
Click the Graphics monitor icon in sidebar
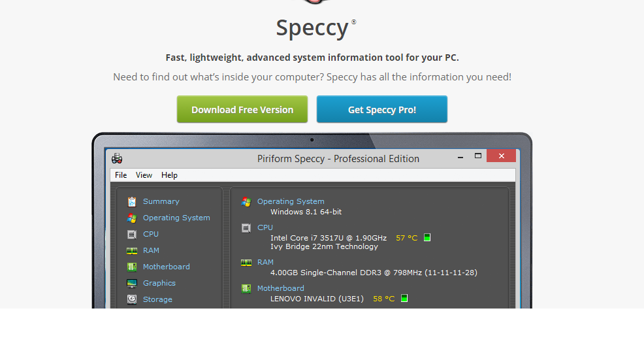[x=132, y=283]
